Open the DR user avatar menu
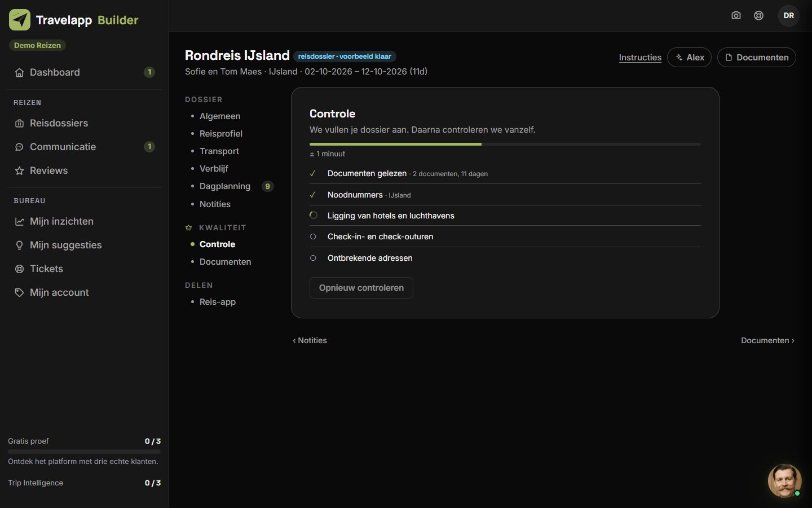Image resolution: width=812 pixels, height=508 pixels. [789, 15]
